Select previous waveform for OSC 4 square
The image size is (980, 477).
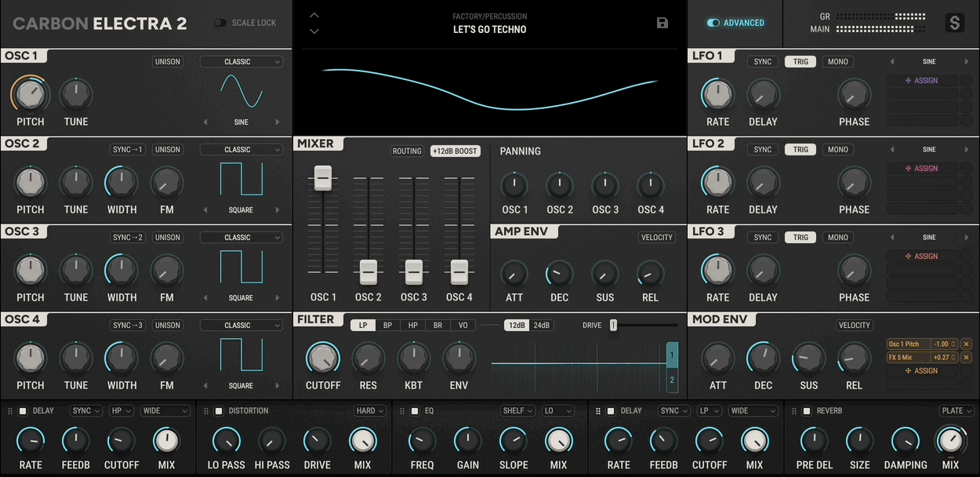tap(206, 386)
